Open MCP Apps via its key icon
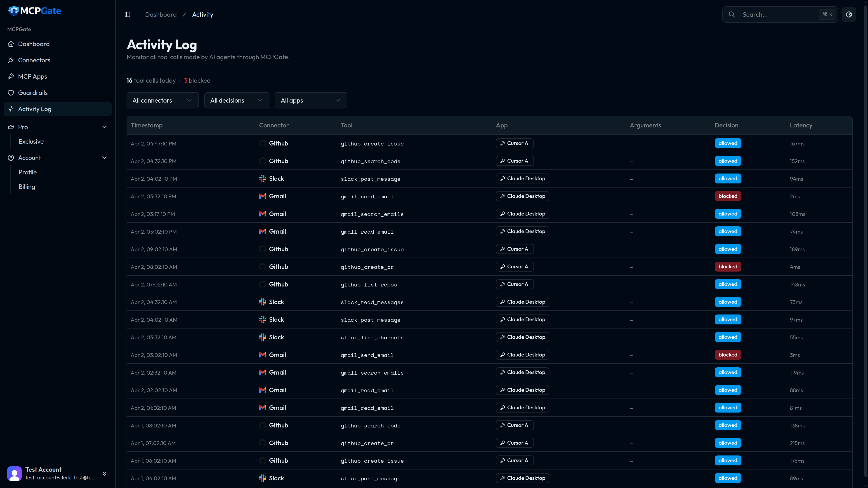This screenshot has width=868, height=488. pyautogui.click(x=11, y=76)
